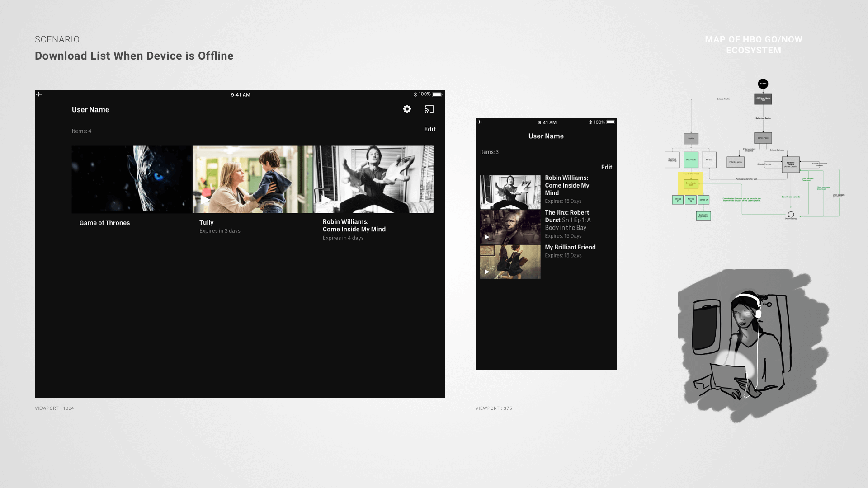
Task: Click the Series 01 node in the map
Action: (703, 199)
